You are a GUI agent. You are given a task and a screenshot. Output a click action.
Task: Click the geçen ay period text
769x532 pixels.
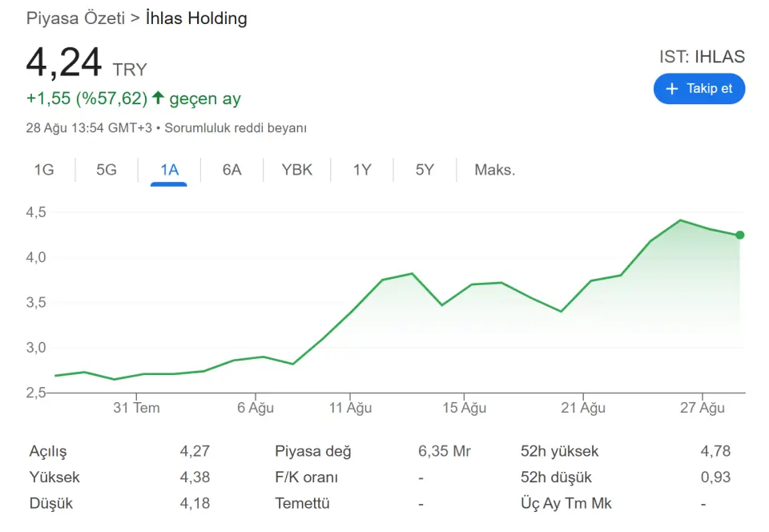coord(205,99)
